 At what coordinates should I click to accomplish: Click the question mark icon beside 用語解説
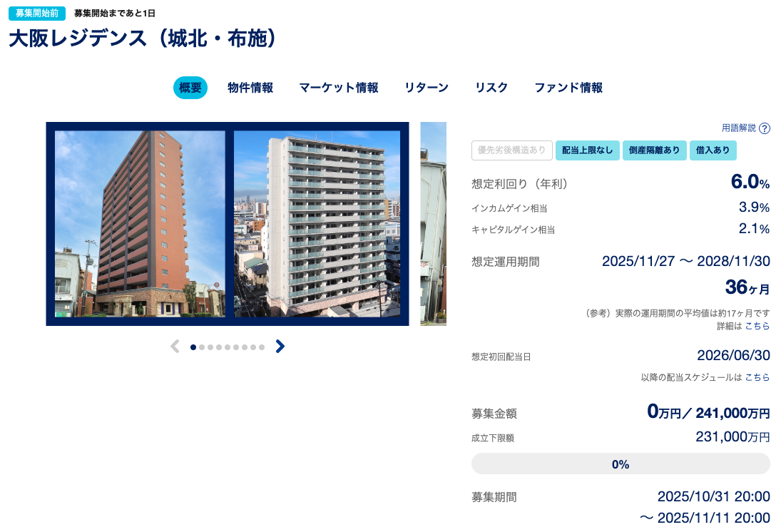(765, 128)
